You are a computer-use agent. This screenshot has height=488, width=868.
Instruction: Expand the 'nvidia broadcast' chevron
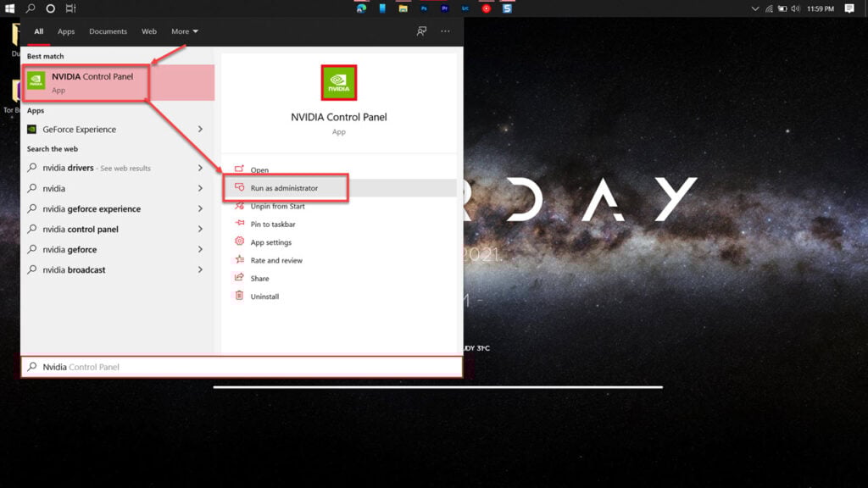[x=200, y=270]
